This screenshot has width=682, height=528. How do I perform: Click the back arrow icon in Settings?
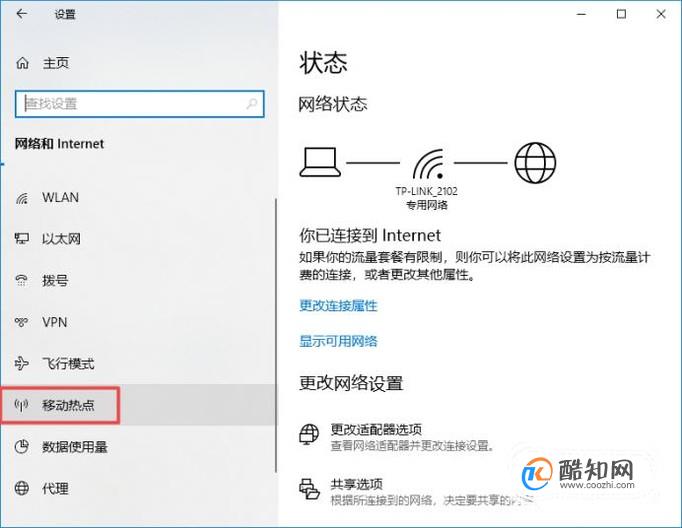click(22, 14)
